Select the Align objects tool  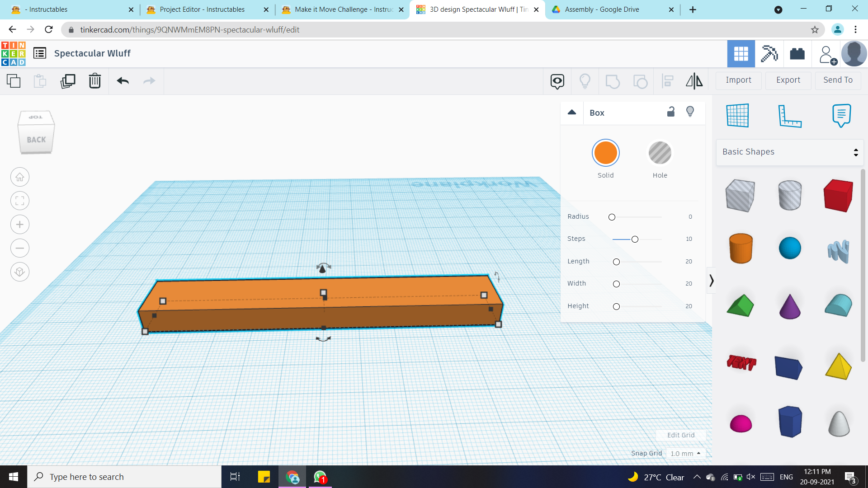667,80
